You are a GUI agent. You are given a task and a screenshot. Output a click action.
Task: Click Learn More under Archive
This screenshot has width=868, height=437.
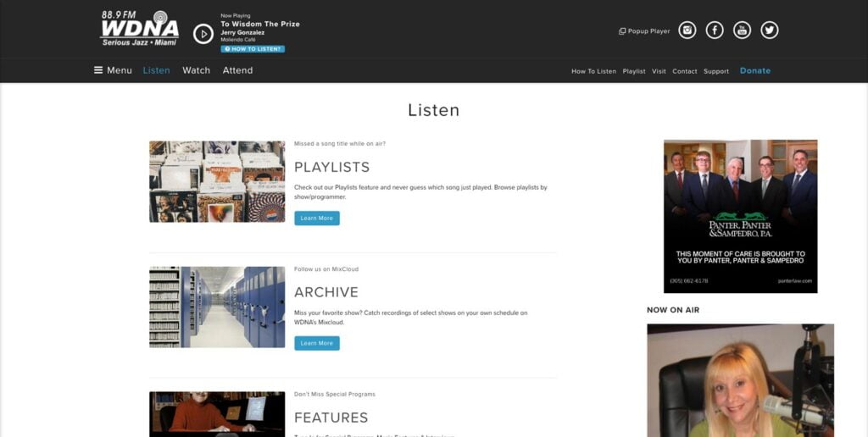pos(316,343)
